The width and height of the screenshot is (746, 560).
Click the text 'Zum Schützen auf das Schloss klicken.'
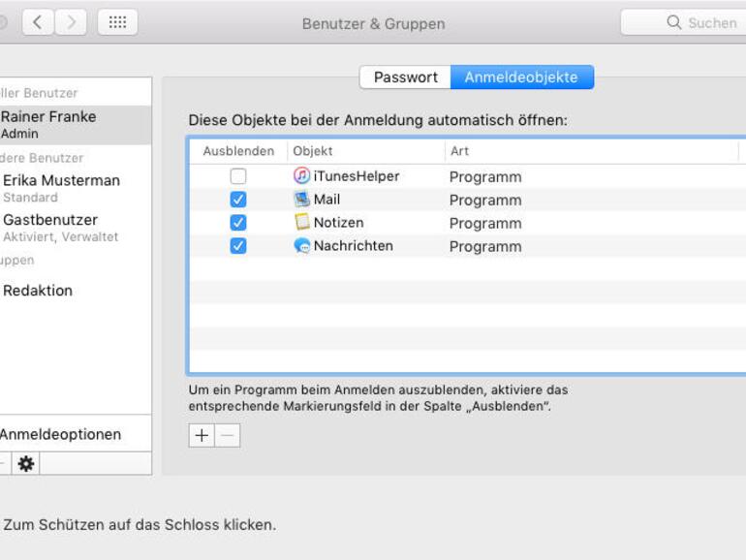point(140,525)
